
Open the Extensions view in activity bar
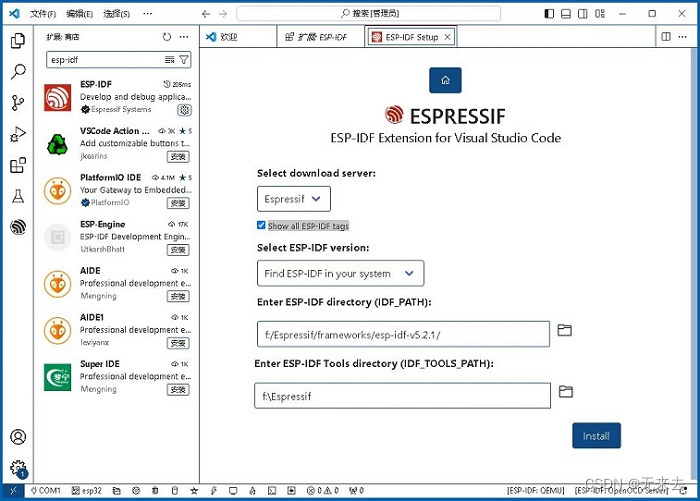point(18,165)
